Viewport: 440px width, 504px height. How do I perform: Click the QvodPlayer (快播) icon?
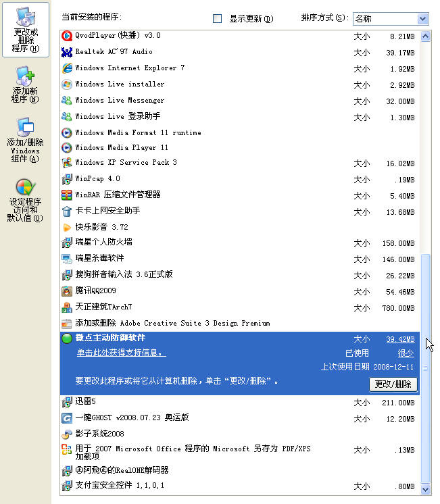click(67, 36)
